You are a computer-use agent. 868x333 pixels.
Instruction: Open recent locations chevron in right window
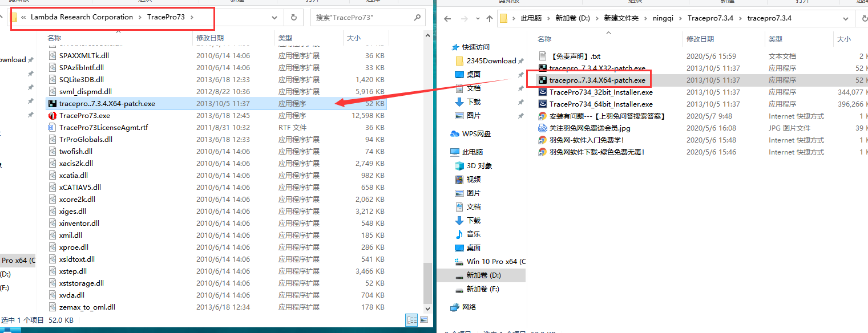[477, 19]
